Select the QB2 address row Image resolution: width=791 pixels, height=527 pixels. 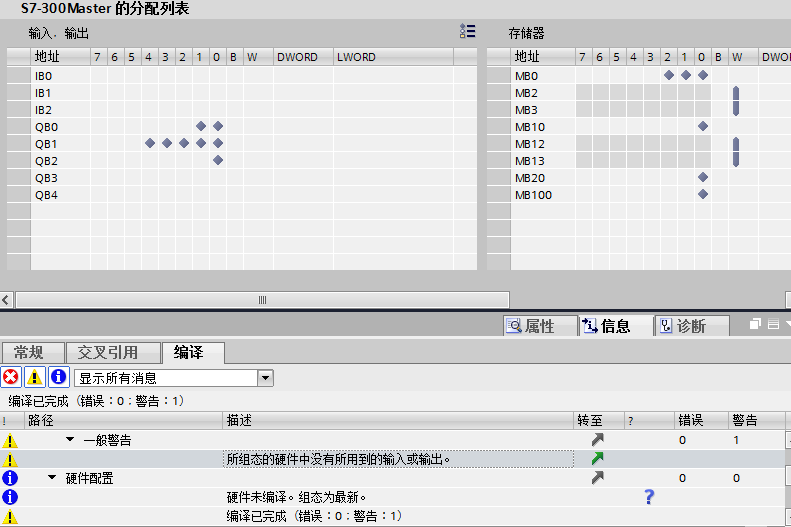click(x=242, y=161)
